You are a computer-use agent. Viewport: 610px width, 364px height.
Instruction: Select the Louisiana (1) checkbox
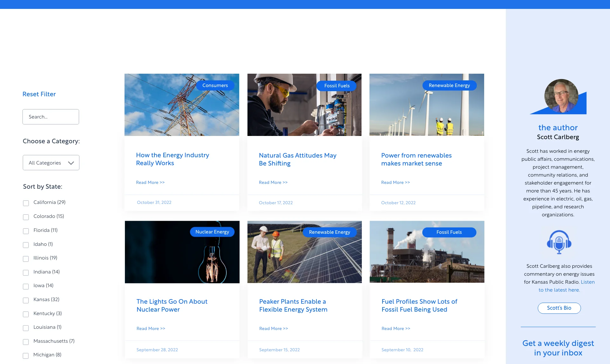(26, 328)
